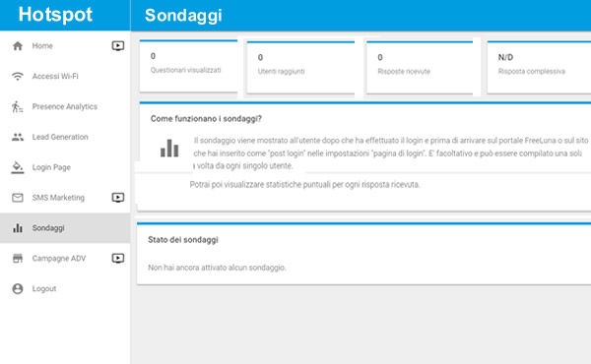591x364 pixels.
Task: Click the Hotspot logo title
Action: click(55, 15)
